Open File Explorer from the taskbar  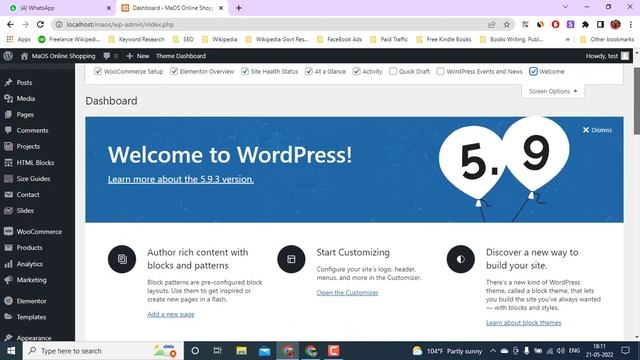click(x=241, y=351)
